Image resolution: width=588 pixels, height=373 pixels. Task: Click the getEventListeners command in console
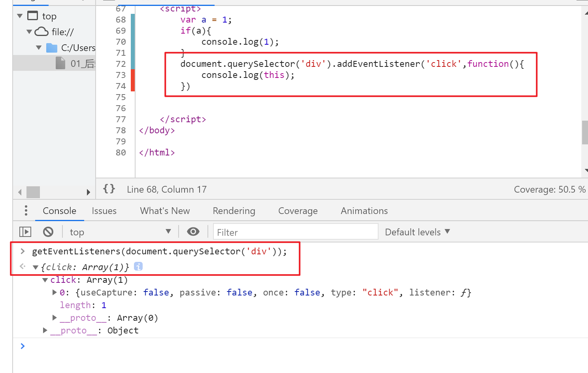pyautogui.click(x=160, y=251)
